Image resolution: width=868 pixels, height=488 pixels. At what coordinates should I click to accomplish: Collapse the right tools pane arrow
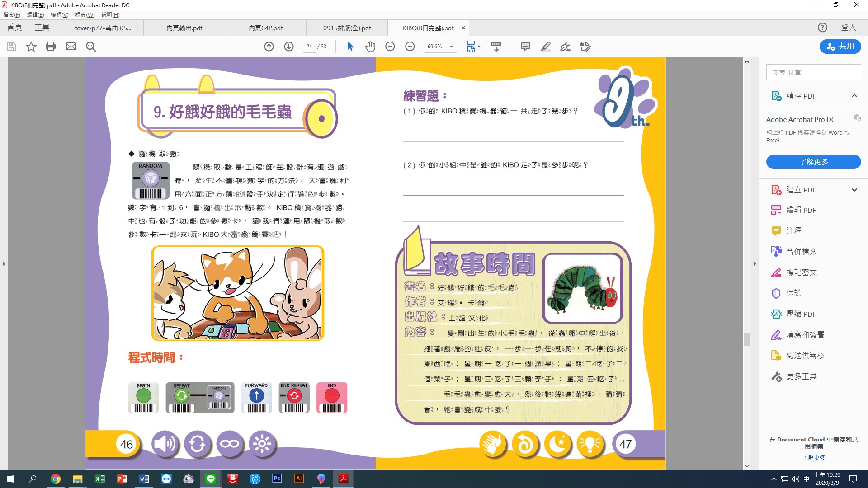[x=755, y=263]
